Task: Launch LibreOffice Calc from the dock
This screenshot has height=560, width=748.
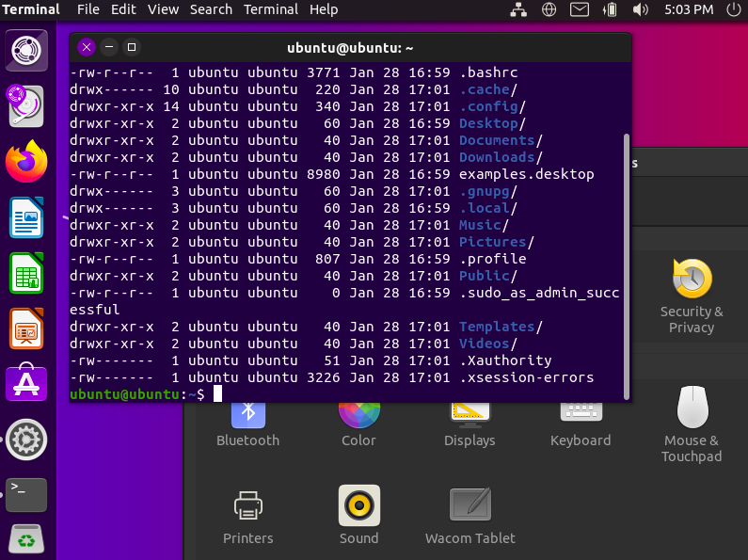Action: pyautogui.click(x=26, y=274)
